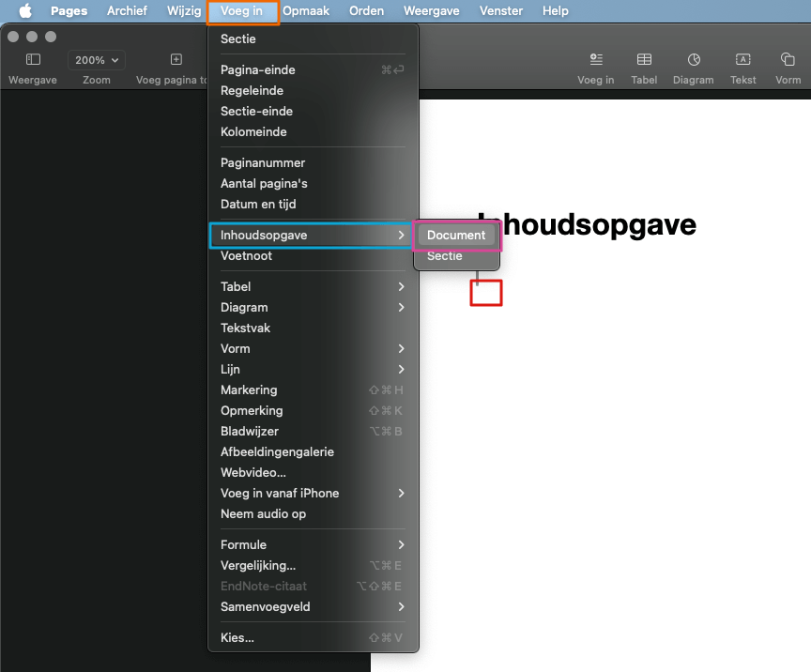
Task: Insert Datum en tijd
Action: coord(313,205)
